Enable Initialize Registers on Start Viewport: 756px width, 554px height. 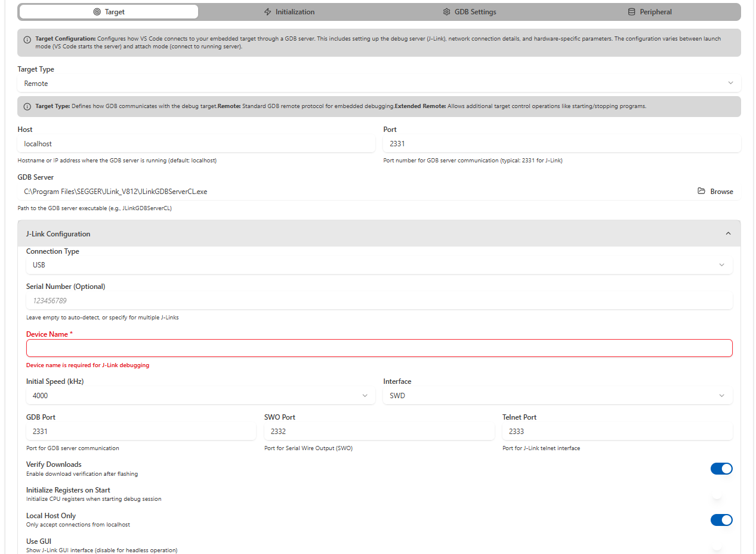point(721,494)
